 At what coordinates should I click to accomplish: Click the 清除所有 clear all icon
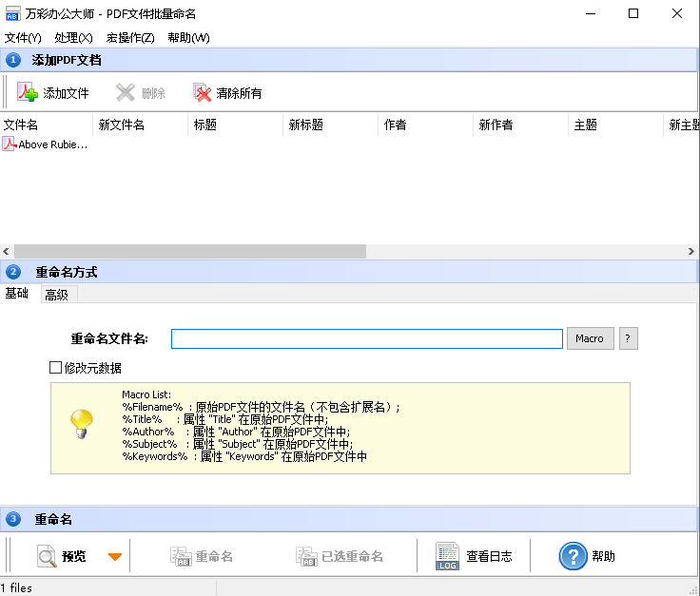[x=203, y=92]
